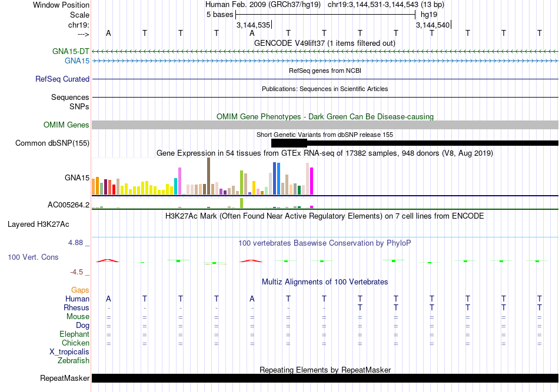Click '100 vertebrates Basewise Conservation by PhyloP' title
This screenshot has width=559, height=392.
pos(325,243)
